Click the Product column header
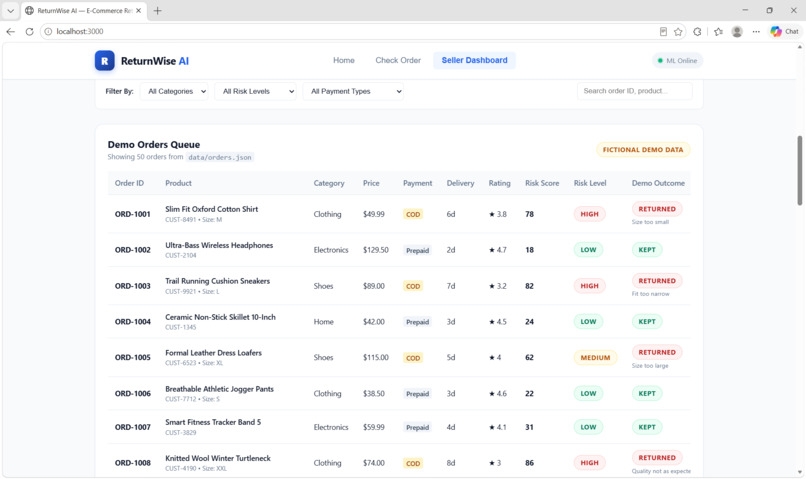The image size is (806, 479). point(178,183)
